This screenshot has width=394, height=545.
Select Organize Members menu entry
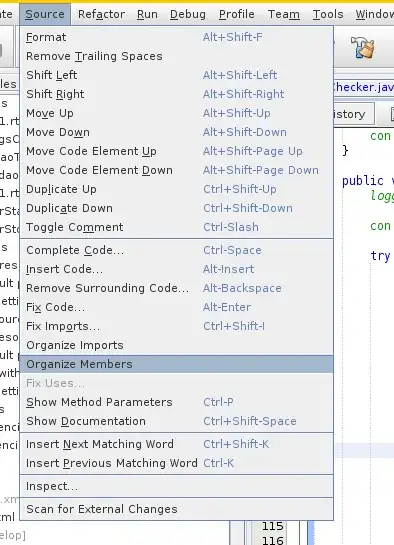[177, 364]
